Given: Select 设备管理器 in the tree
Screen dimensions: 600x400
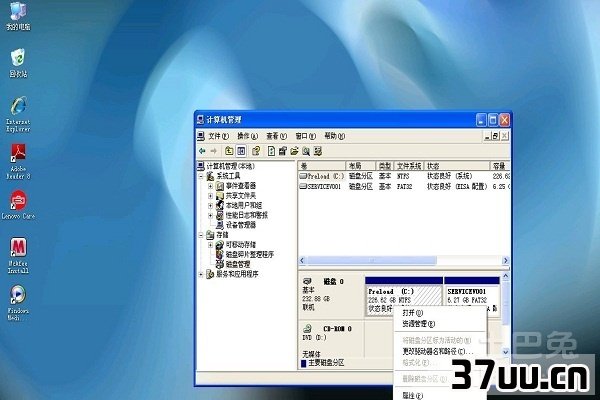Looking at the screenshot, I should click(241, 225).
